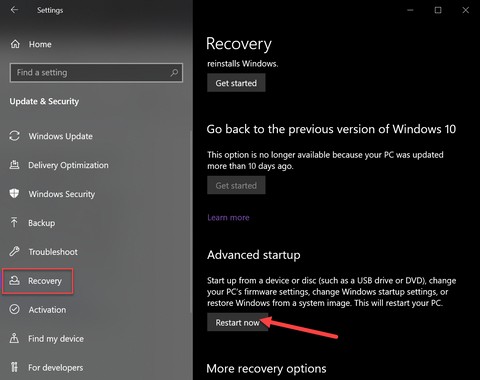
Task: Click the Recovery icon in sidebar
Action: (14, 280)
